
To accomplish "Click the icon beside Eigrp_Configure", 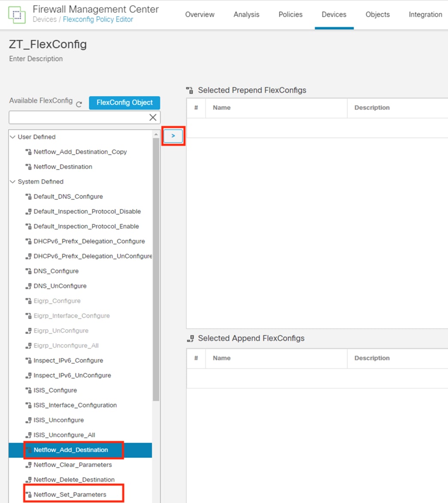I will (x=29, y=301).
